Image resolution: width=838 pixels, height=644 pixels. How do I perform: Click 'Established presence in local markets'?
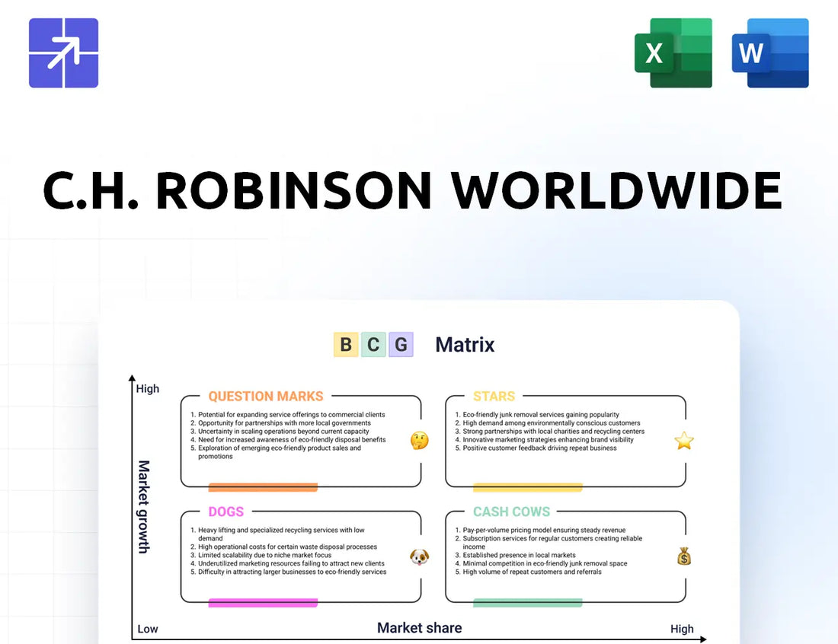519,556
